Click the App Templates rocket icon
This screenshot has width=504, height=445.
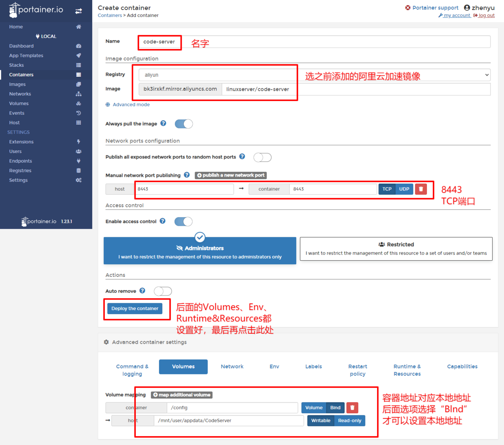pos(78,56)
